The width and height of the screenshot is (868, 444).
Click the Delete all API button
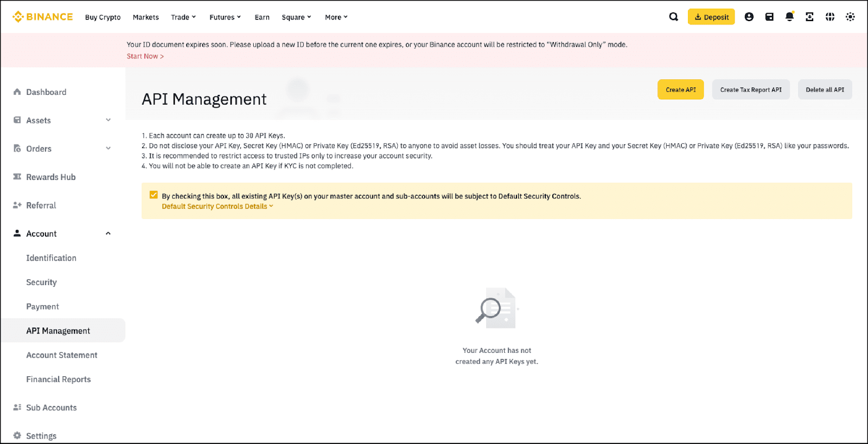coord(825,89)
